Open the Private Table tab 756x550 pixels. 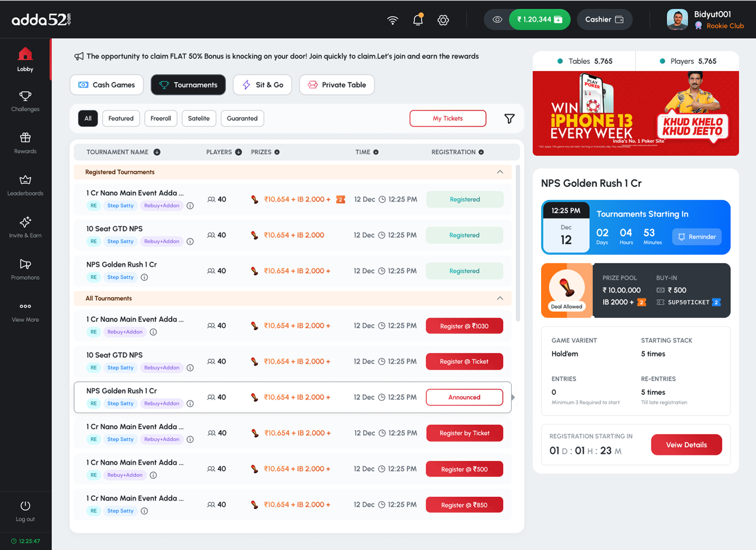(337, 85)
